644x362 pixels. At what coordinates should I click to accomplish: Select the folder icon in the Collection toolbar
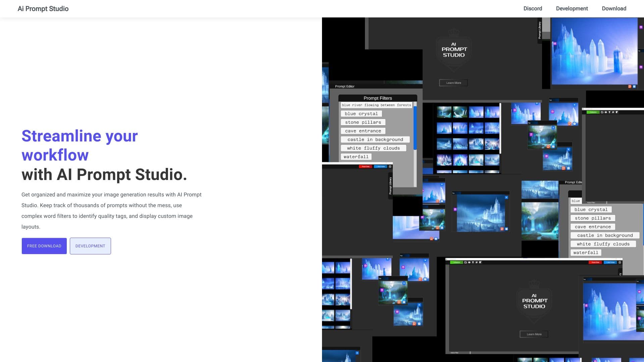(x=465, y=262)
